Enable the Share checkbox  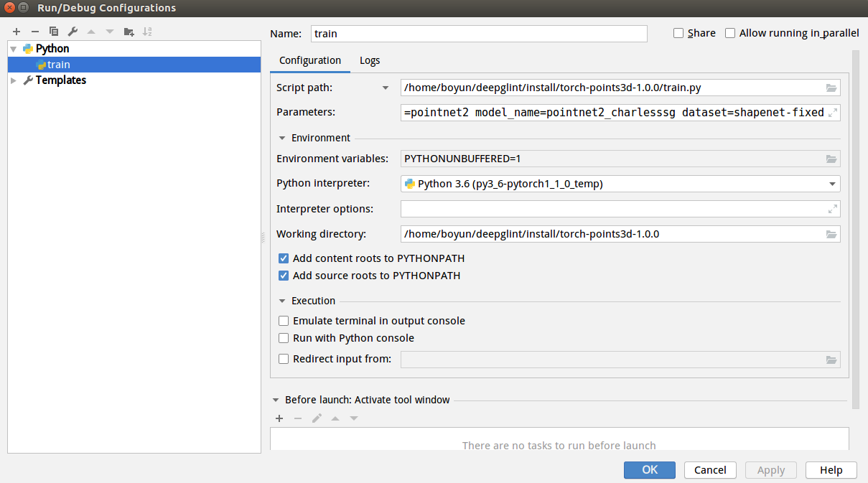[x=678, y=32]
